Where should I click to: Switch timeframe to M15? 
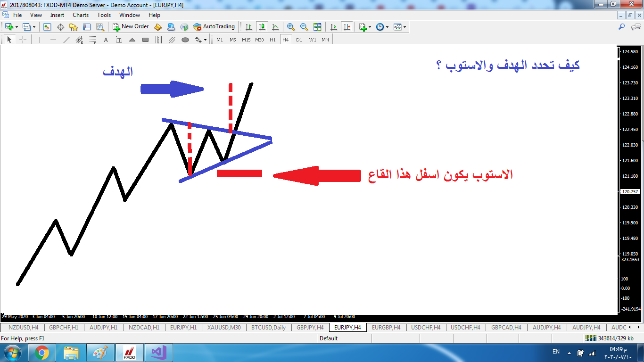(246, 40)
